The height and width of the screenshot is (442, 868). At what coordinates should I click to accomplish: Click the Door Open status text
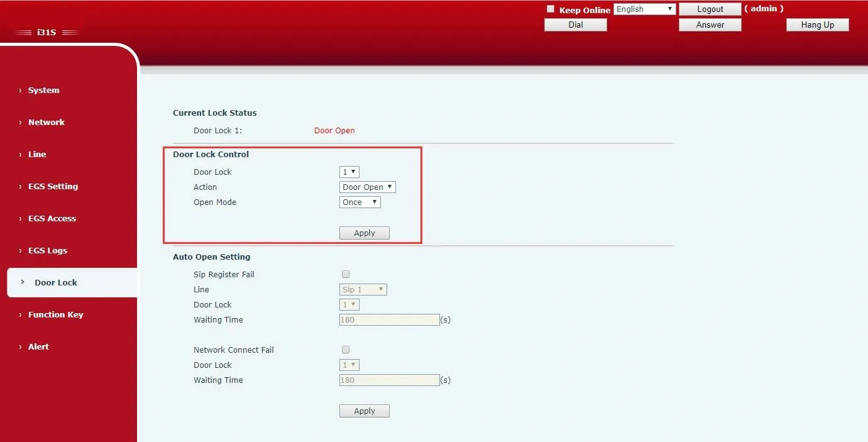point(334,130)
